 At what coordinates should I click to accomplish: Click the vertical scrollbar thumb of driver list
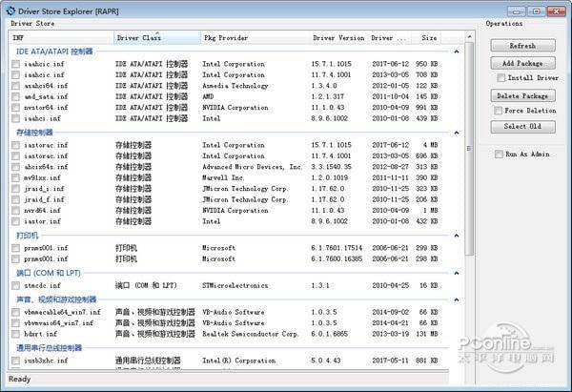[469, 149]
